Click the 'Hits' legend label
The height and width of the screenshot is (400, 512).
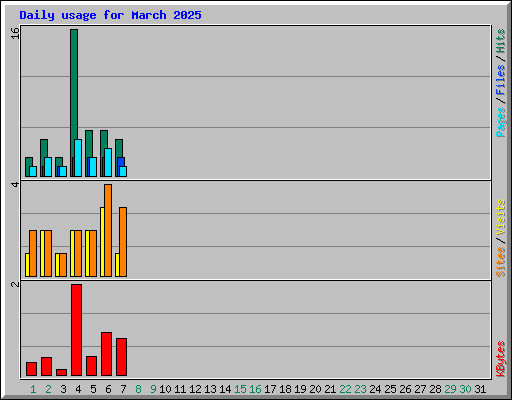tap(501, 41)
